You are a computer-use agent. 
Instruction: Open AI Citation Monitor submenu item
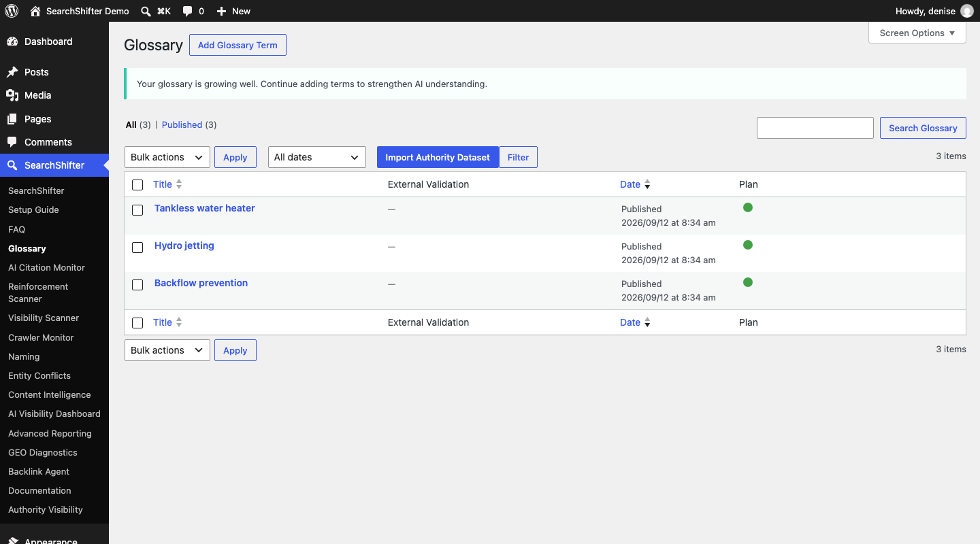click(46, 267)
